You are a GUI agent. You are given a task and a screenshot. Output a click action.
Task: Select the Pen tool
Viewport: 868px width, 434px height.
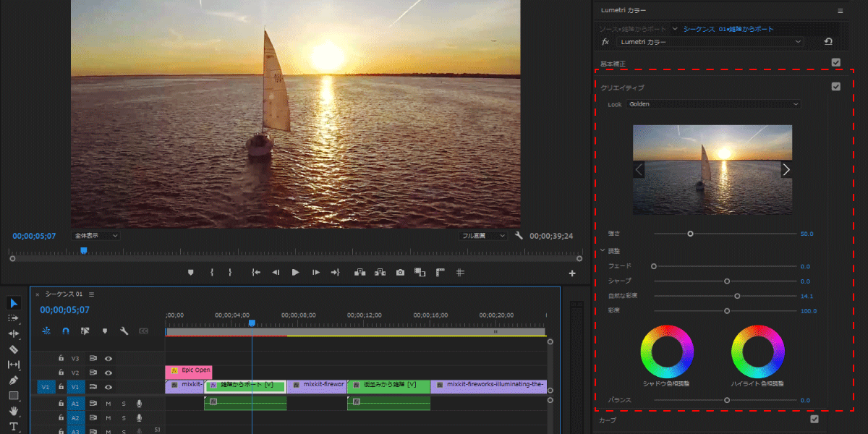click(x=14, y=380)
